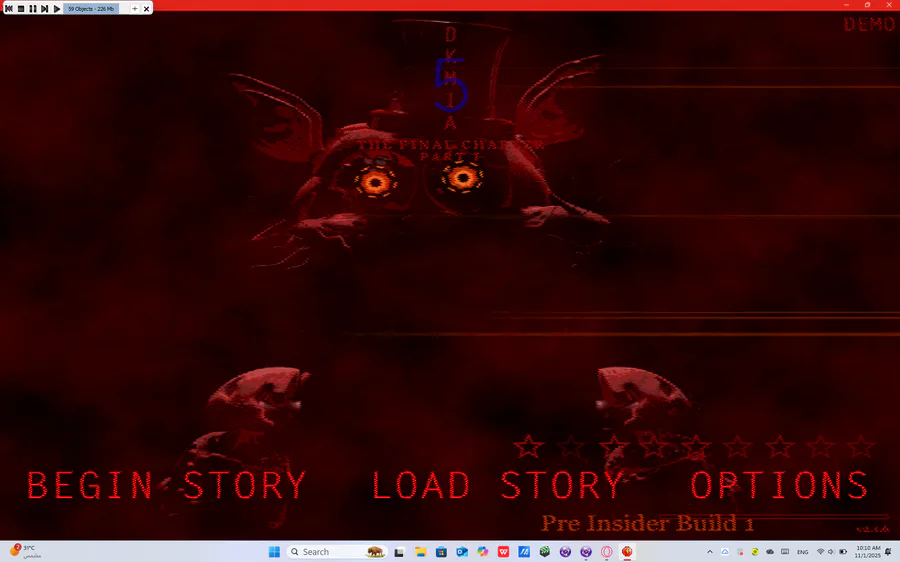
Task: Step to next frame in debugger bar
Action: tap(44, 9)
